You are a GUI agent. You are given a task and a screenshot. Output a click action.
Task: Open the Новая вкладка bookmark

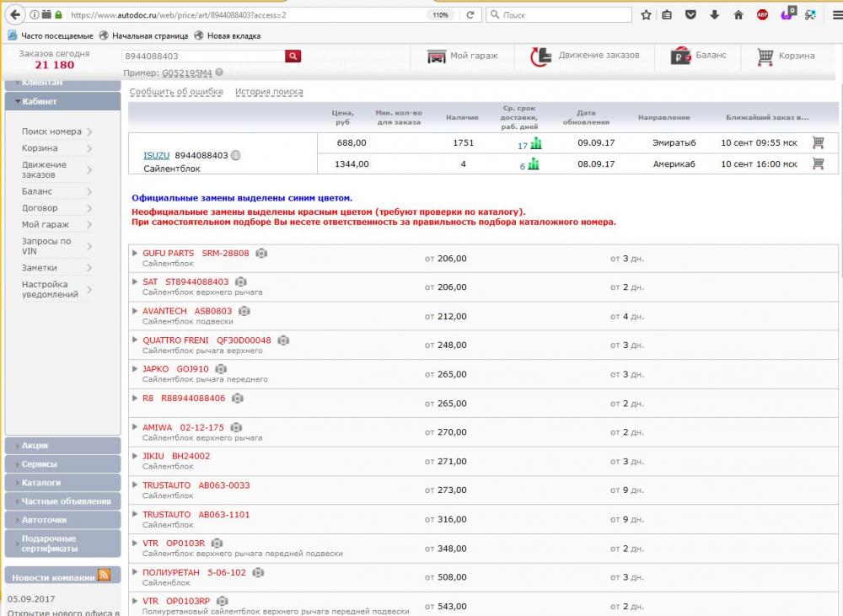pyautogui.click(x=228, y=36)
